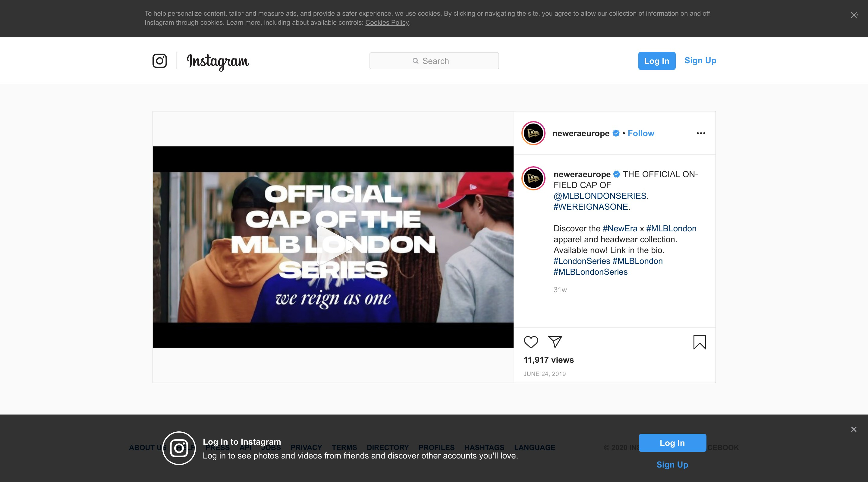Click the #NewEra hashtag link

click(620, 229)
